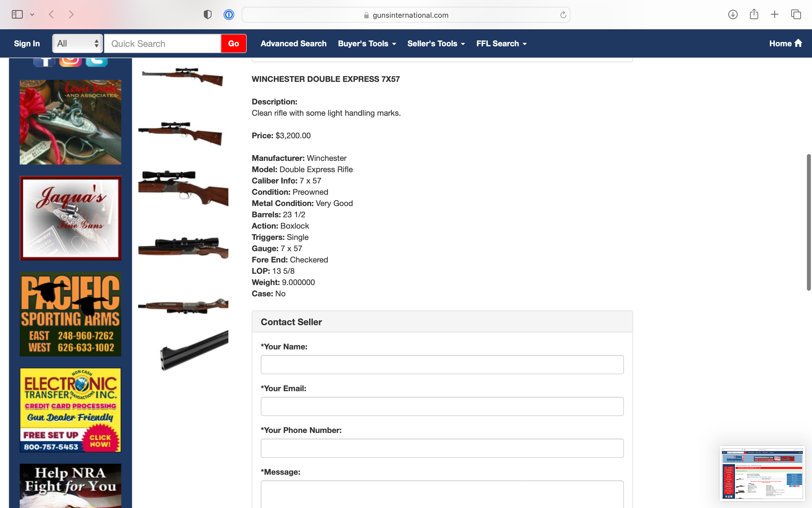Click the Your Phone Number input field
Image resolution: width=812 pixels, height=508 pixels.
click(442, 448)
